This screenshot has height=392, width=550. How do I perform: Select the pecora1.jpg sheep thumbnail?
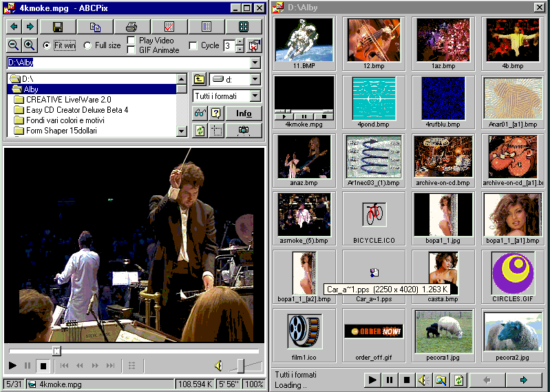tap(444, 331)
